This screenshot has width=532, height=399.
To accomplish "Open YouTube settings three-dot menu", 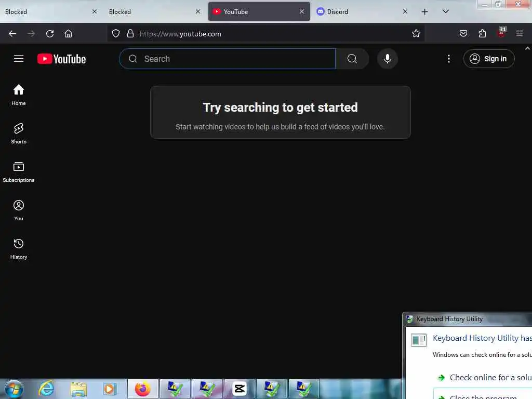I will (448, 59).
